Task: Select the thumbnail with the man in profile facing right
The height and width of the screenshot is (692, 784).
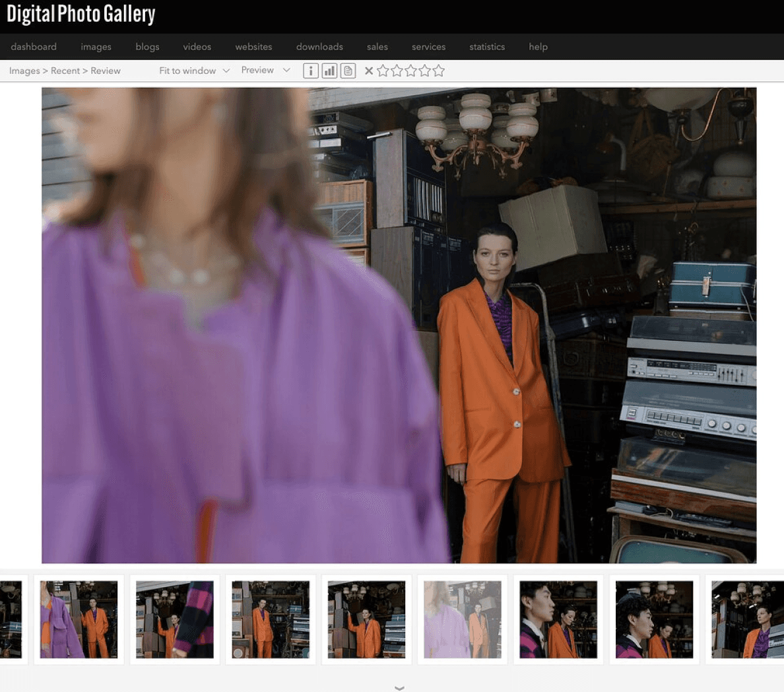Action: [x=558, y=619]
